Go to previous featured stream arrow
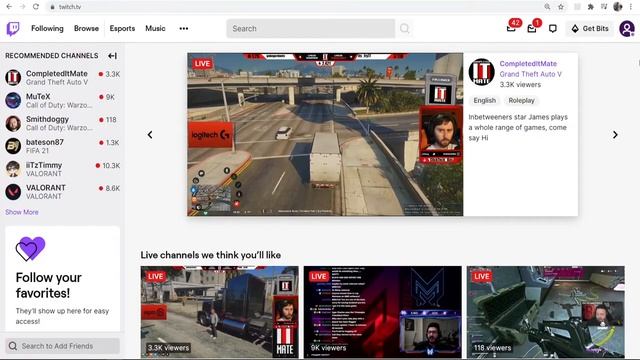Viewport: 640px width, 360px height. point(150,135)
